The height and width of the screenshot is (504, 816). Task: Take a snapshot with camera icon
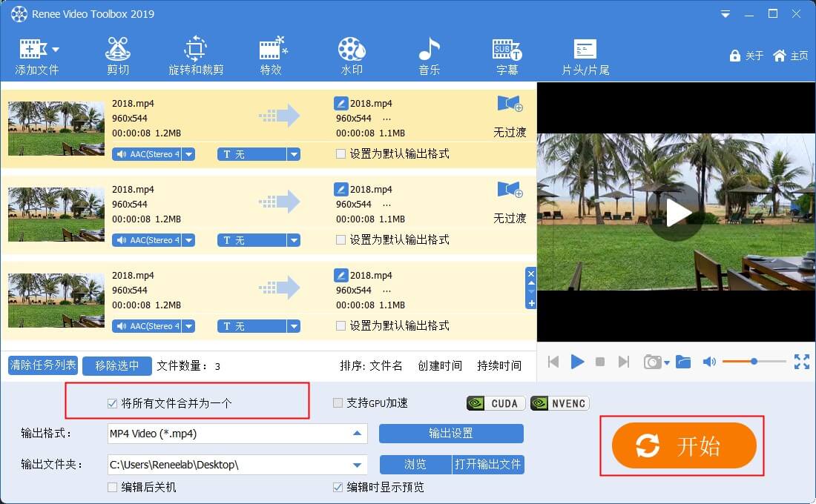pyautogui.click(x=652, y=362)
